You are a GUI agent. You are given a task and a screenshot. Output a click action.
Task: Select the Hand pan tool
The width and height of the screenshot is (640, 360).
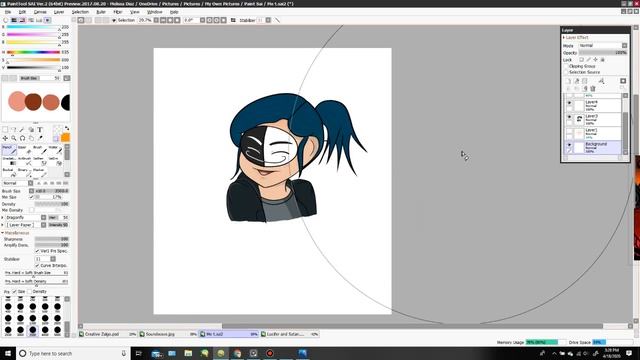pyautogui.click(x=31, y=138)
